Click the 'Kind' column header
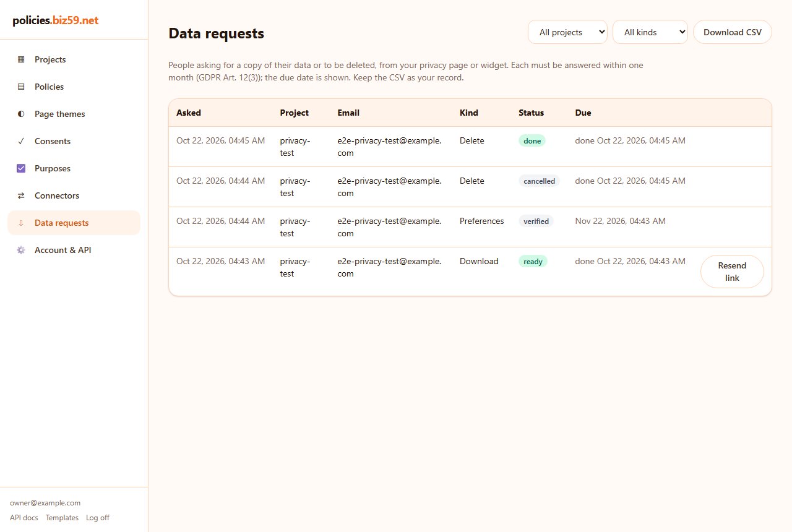792x532 pixels. (x=469, y=113)
